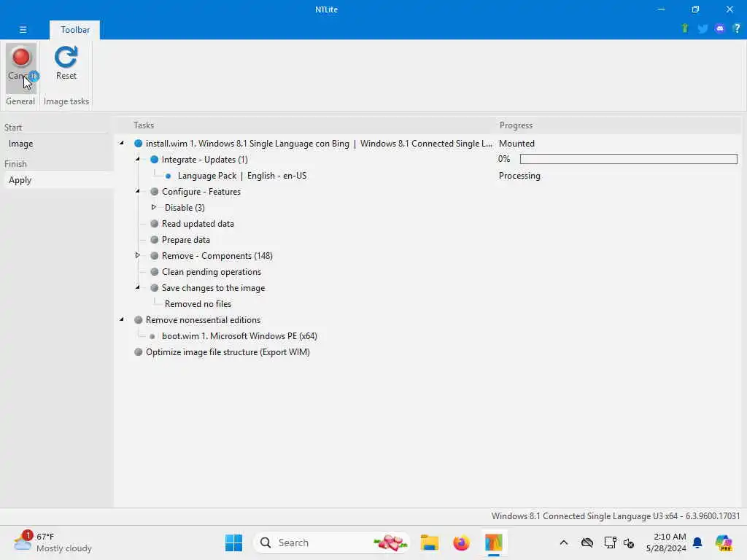Open Firefox from the taskbar

[x=461, y=542]
